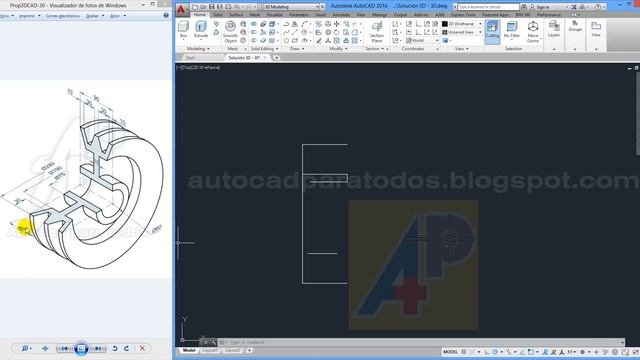Image resolution: width=640 pixels, height=360 pixels.
Task: Start the slideshow from center round button
Action: click(x=81, y=348)
